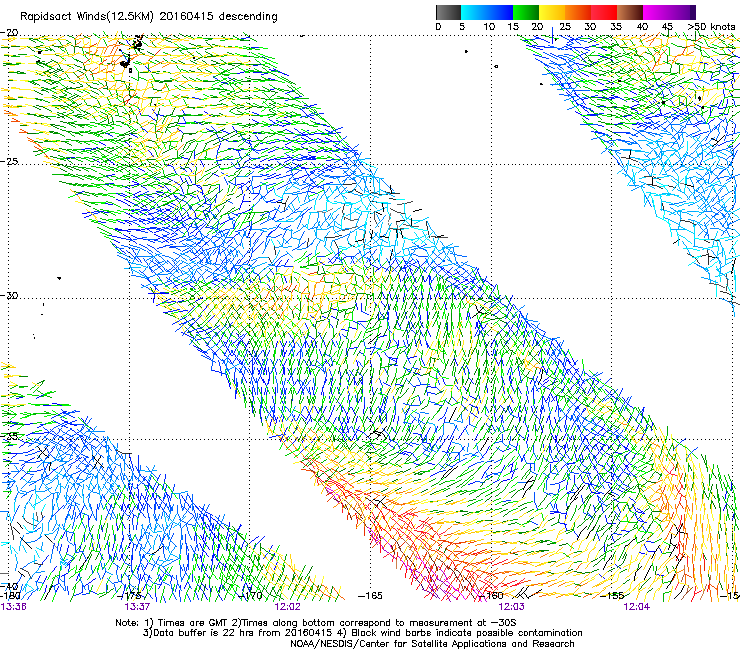
Task: Click the "45" legend scale label
Action: point(667,27)
